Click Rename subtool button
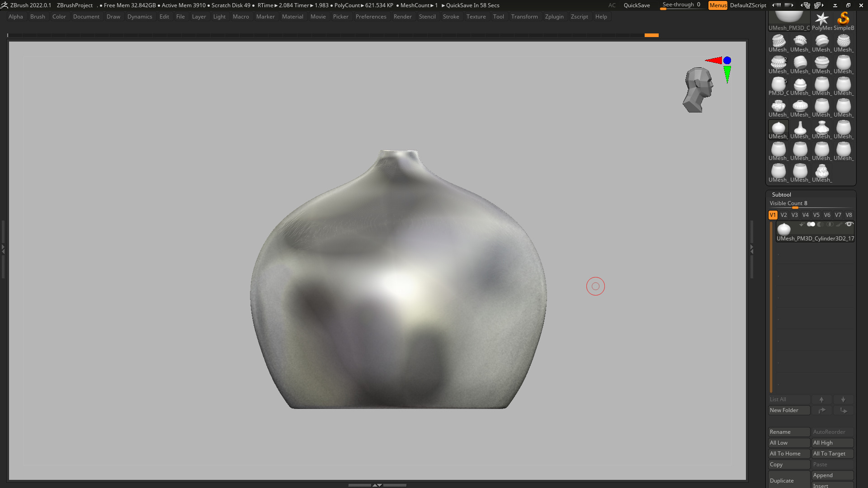Screen dimensions: 868x488 point(789,432)
